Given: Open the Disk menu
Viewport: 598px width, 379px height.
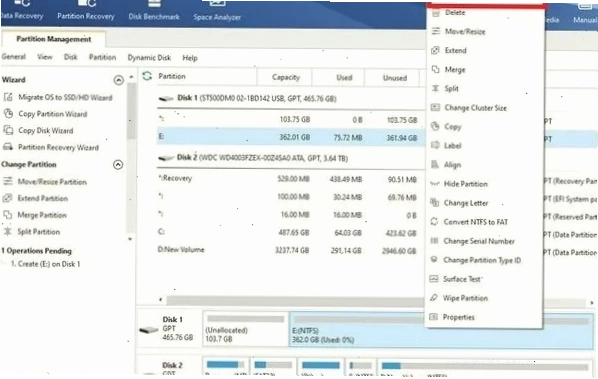Looking at the screenshot, I should tap(71, 57).
